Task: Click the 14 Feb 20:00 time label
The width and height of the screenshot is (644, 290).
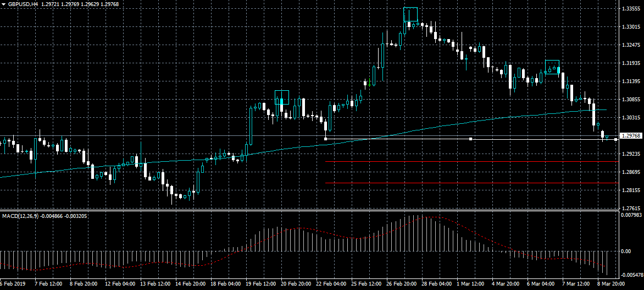Action: point(190,284)
